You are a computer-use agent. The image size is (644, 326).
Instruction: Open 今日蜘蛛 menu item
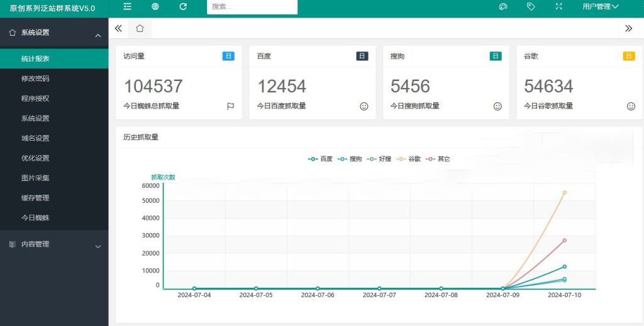pos(54,218)
